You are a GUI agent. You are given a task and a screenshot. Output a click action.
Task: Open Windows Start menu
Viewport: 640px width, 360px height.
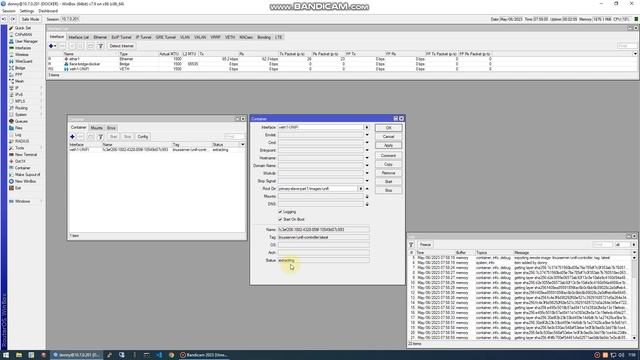click(6, 355)
